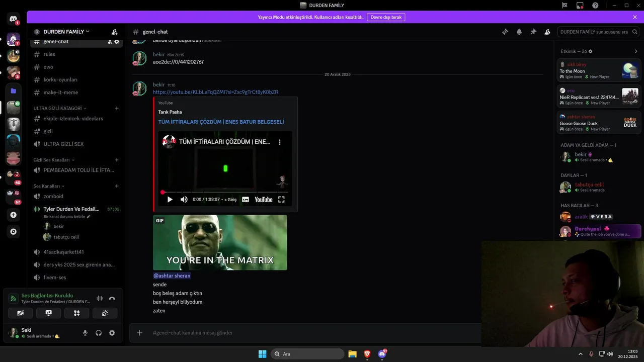Start an activity icon in voice panel

click(77, 313)
